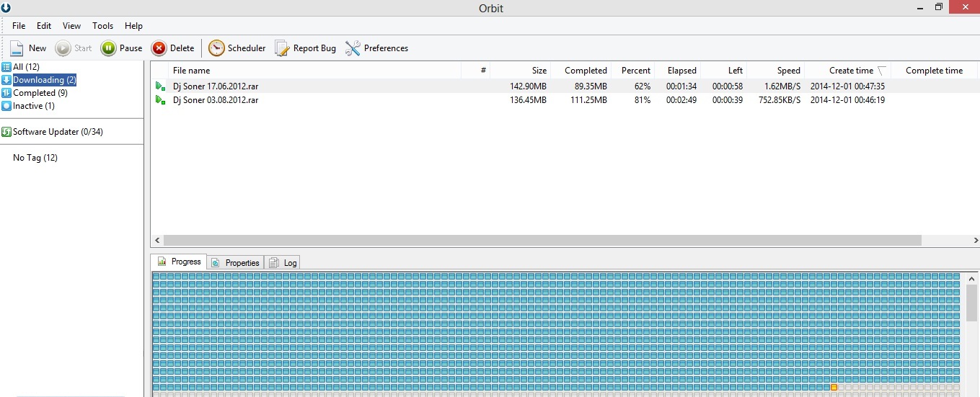Click the horizontal scrollbar left arrow

coord(156,240)
